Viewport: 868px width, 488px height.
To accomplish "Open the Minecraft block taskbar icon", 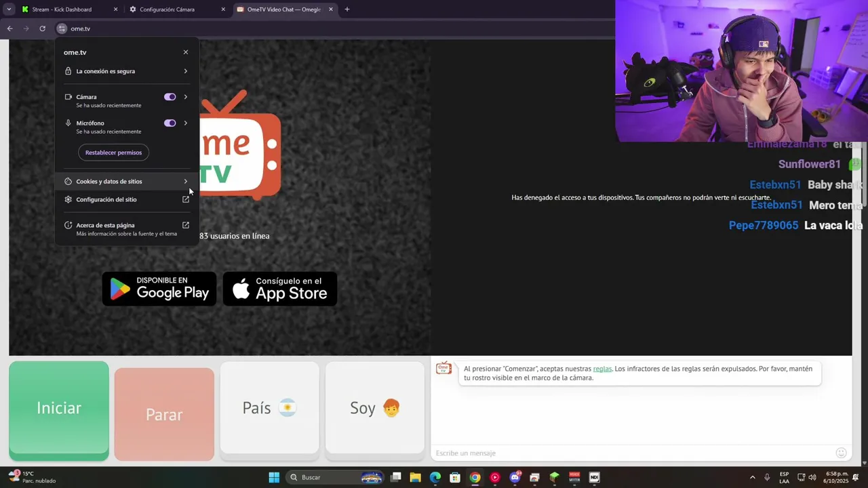I will [x=554, y=477].
